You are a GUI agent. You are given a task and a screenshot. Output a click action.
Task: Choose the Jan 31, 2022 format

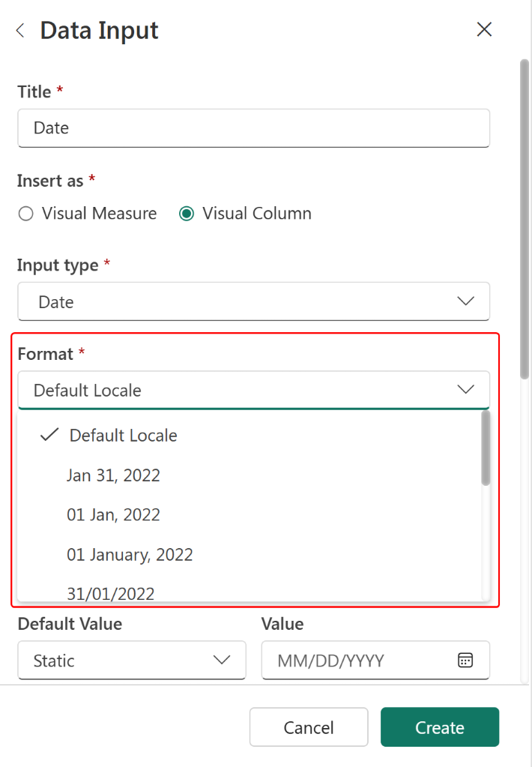point(250,475)
